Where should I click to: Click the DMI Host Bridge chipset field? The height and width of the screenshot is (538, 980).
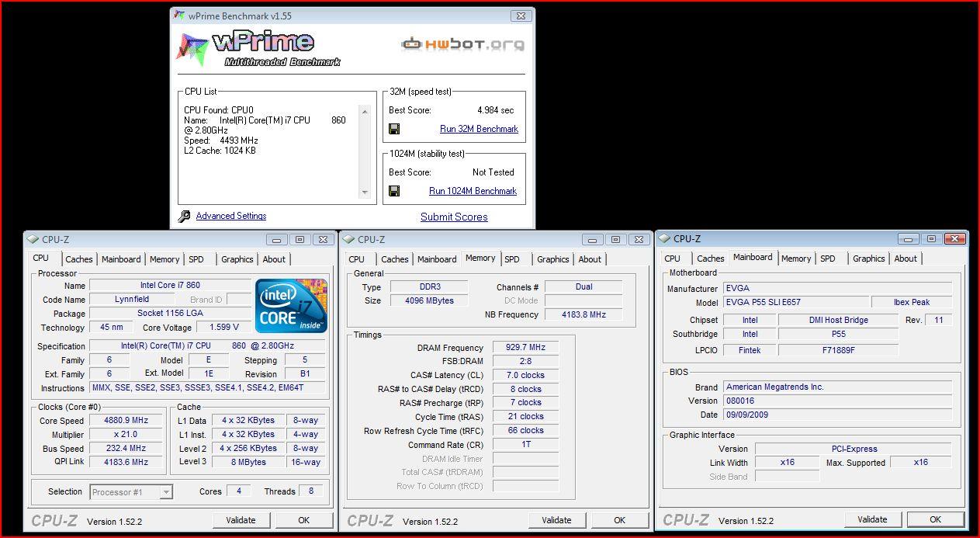coord(838,320)
